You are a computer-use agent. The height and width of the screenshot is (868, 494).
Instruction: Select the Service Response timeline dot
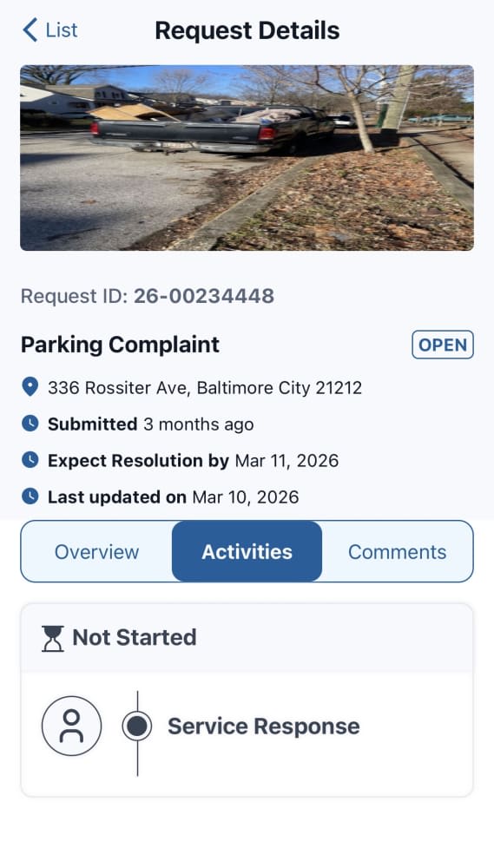137,726
